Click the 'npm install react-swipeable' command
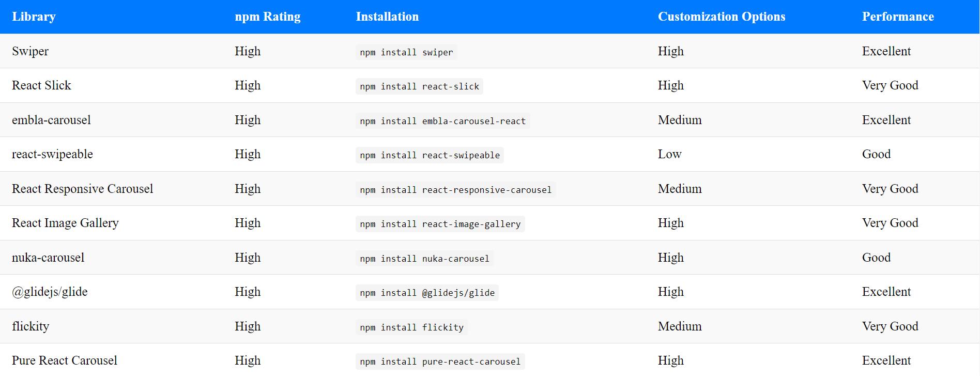Screen dimensions: 980x376 pos(430,155)
